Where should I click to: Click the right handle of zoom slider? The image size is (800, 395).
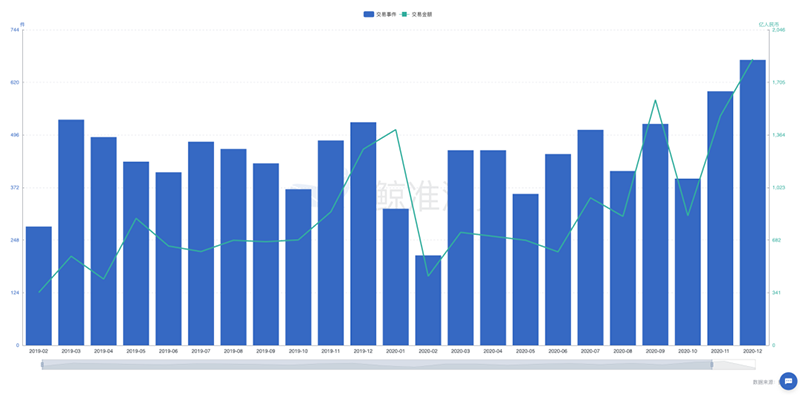click(x=712, y=364)
